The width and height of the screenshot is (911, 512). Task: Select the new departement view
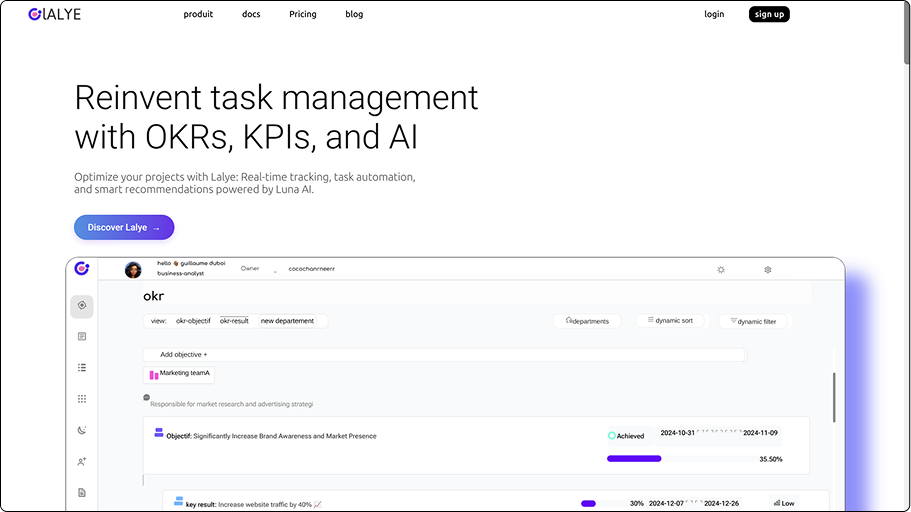pos(287,321)
